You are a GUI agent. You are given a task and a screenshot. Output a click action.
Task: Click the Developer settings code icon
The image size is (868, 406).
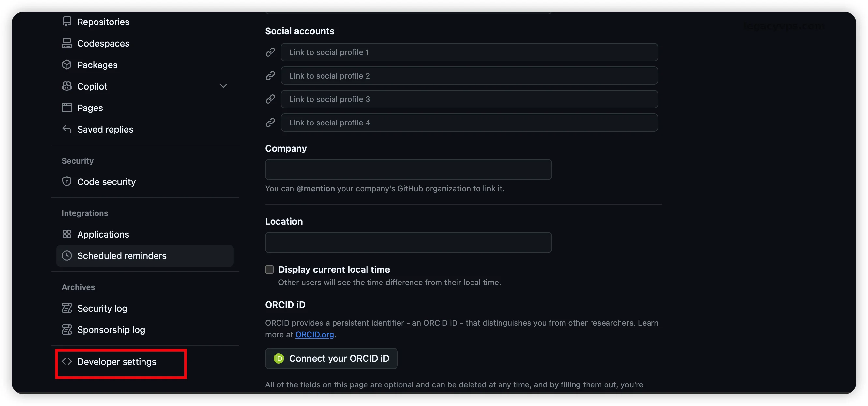pyautogui.click(x=67, y=361)
